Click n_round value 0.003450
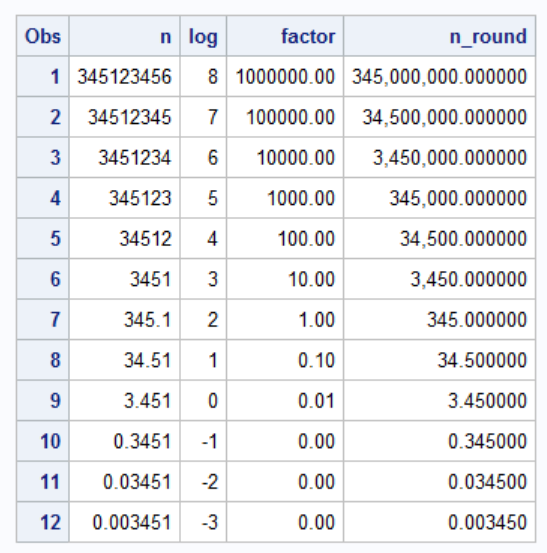This screenshot has height=553, width=547. (x=439, y=522)
